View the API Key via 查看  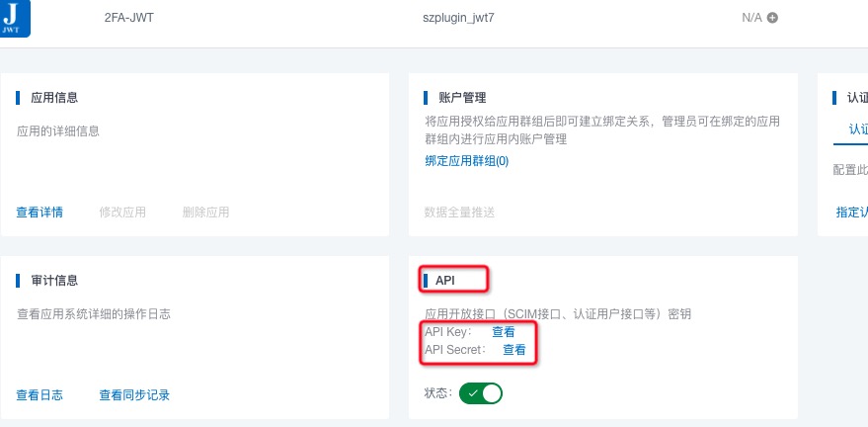504,332
